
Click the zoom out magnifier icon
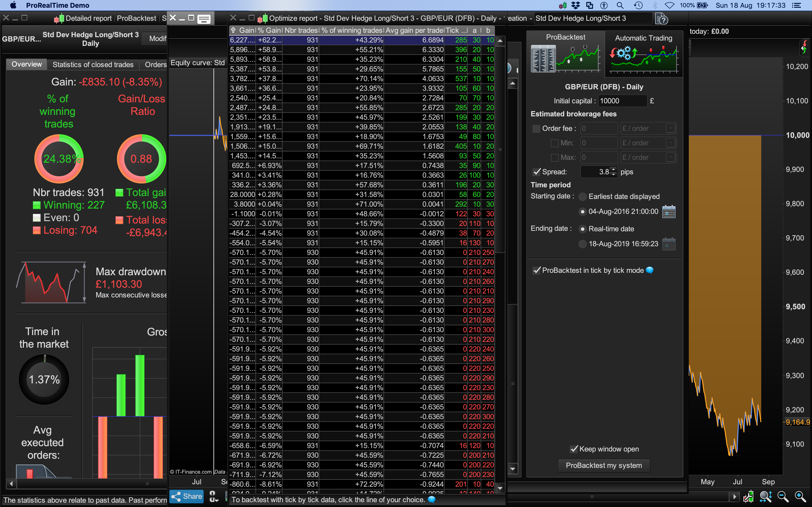(783, 496)
